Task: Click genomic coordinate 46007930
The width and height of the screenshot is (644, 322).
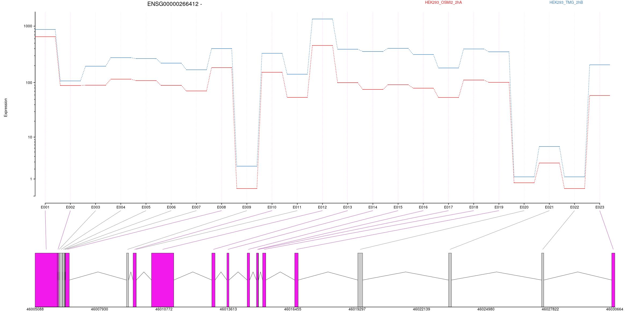Action: pos(100,309)
